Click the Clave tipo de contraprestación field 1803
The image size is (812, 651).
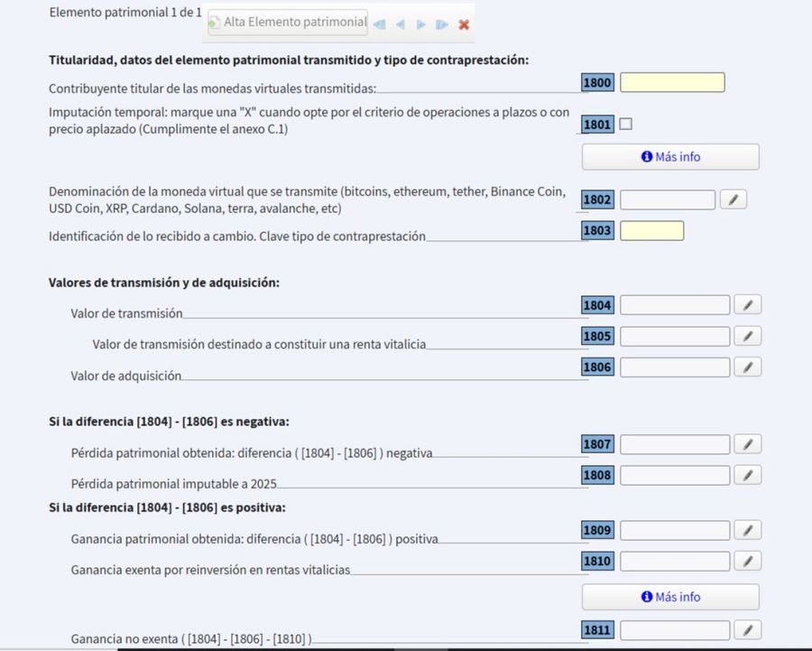click(x=651, y=231)
